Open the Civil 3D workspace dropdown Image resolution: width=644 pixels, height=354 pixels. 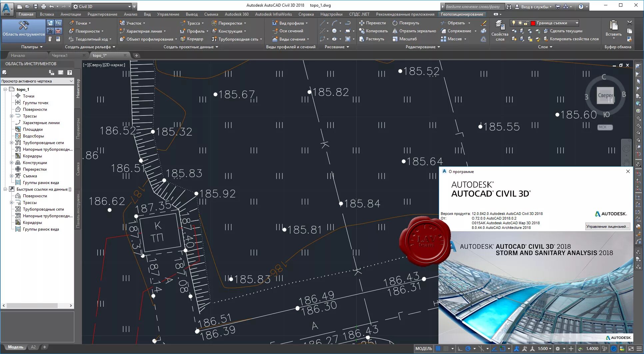(102, 6)
